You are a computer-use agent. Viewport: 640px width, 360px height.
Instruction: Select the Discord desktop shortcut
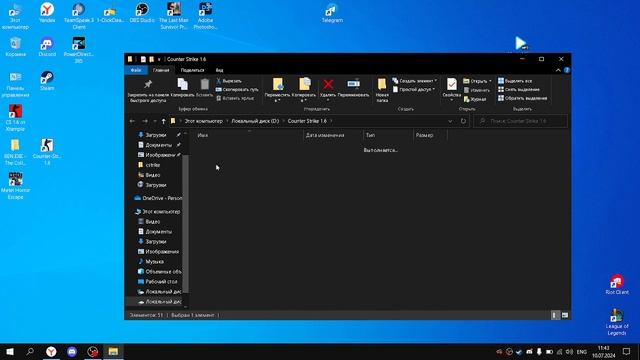click(x=47, y=47)
